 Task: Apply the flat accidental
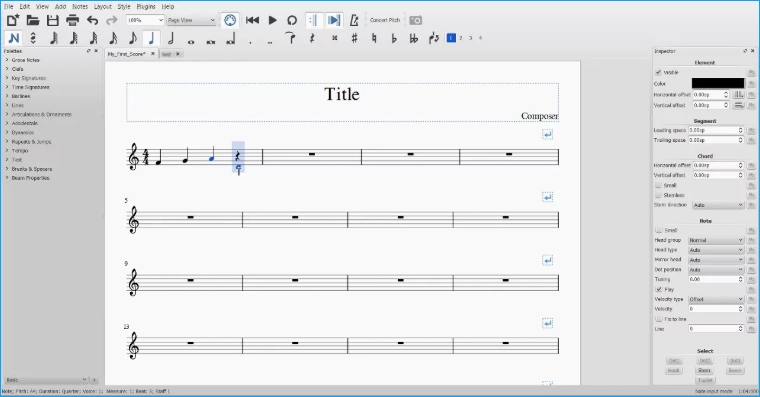(394, 38)
